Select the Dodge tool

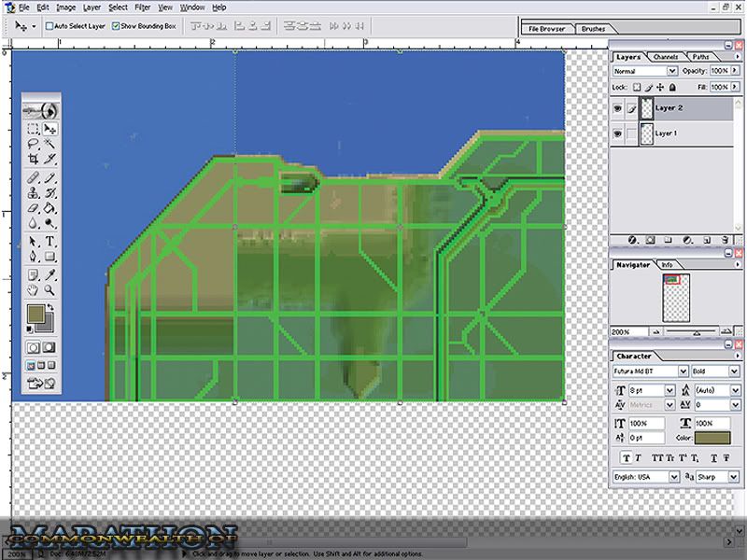coord(49,223)
